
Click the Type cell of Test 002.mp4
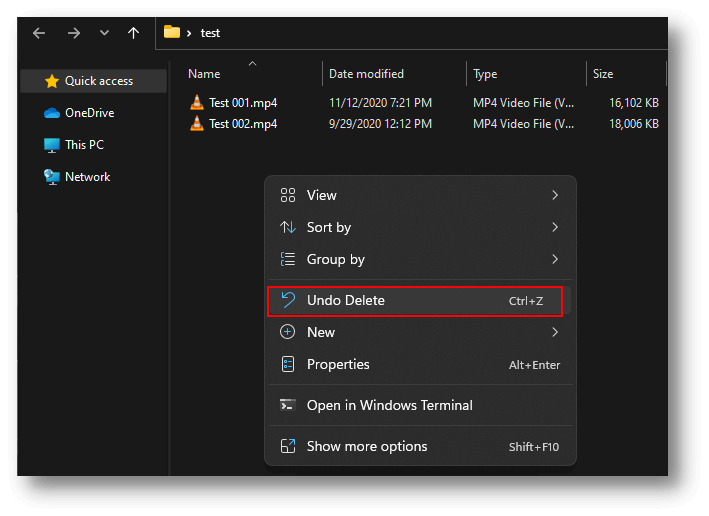523,124
